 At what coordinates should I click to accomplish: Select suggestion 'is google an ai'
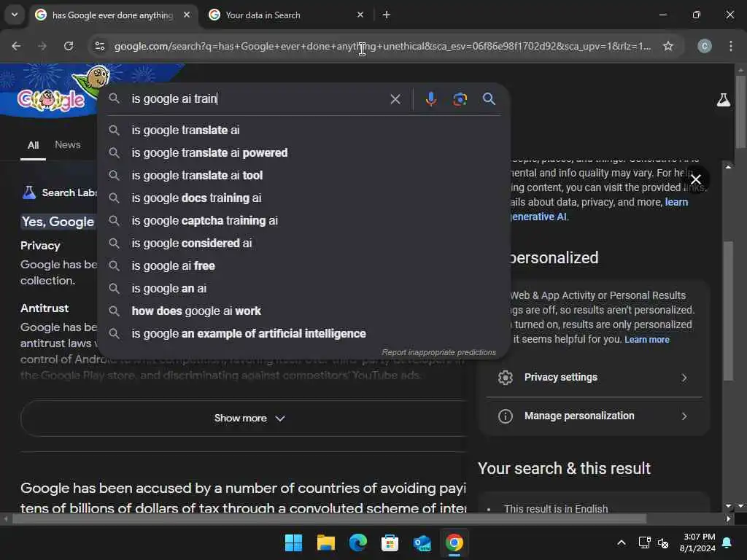coord(304,289)
